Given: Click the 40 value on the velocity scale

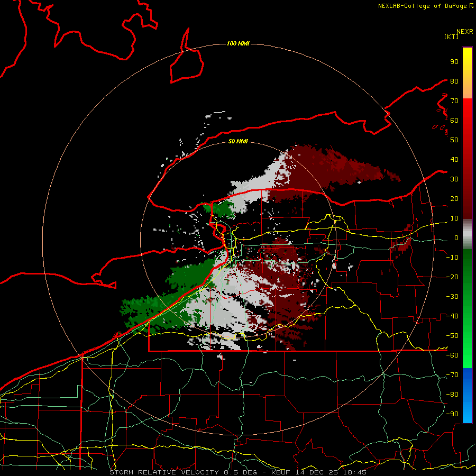Looking at the screenshot, I should (x=454, y=160).
